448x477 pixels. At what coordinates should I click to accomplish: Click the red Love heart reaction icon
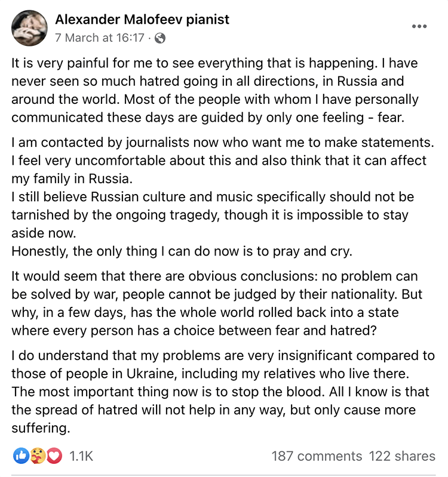(54, 456)
